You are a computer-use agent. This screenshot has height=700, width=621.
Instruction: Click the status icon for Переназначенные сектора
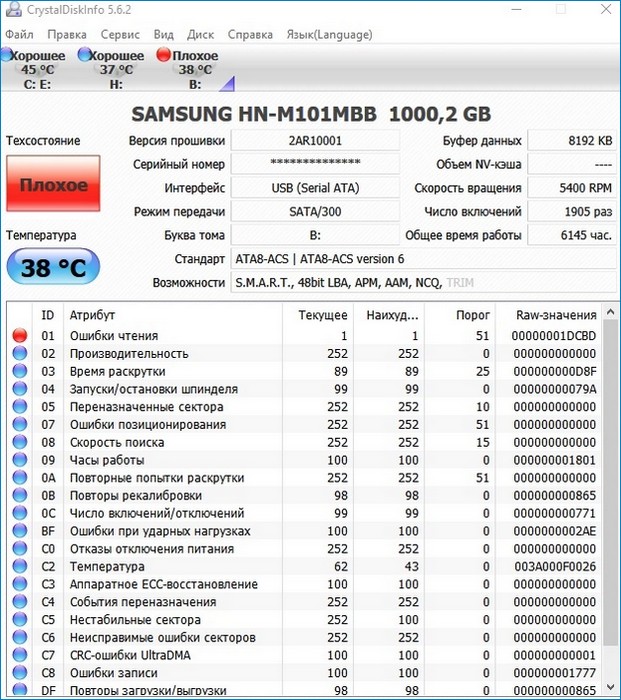pos(18,408)
